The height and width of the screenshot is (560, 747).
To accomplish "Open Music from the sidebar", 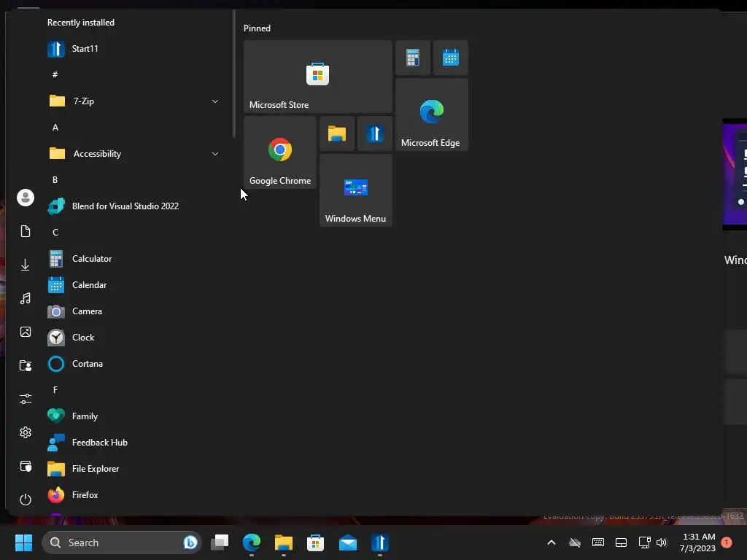I will tap(26, 298).
